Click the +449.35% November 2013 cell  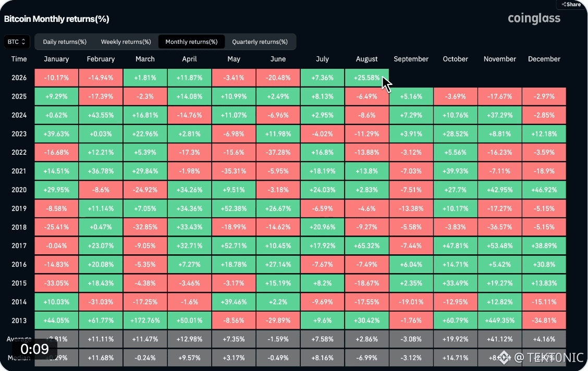pyautogui.click(x=499, y=320)
